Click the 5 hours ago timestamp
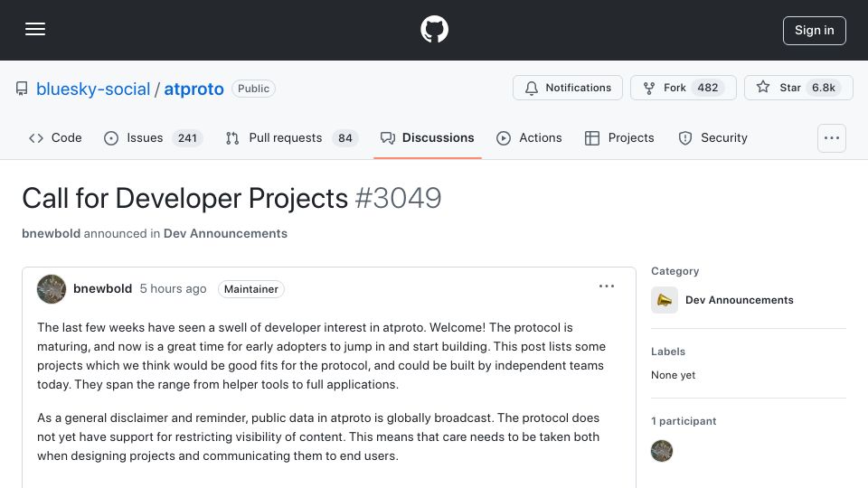Image resolution: width=868 pixels, height=488 pixels. click(x=173, y=289)
